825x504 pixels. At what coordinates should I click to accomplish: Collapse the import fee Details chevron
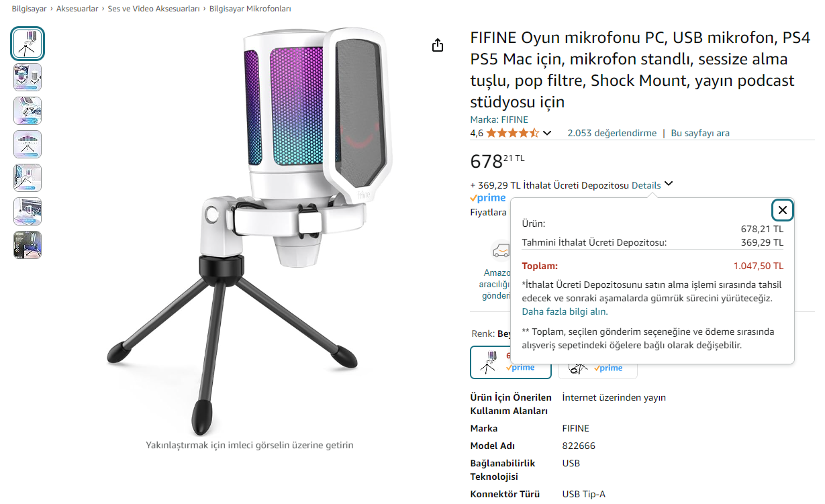click(x=669, y=185)
